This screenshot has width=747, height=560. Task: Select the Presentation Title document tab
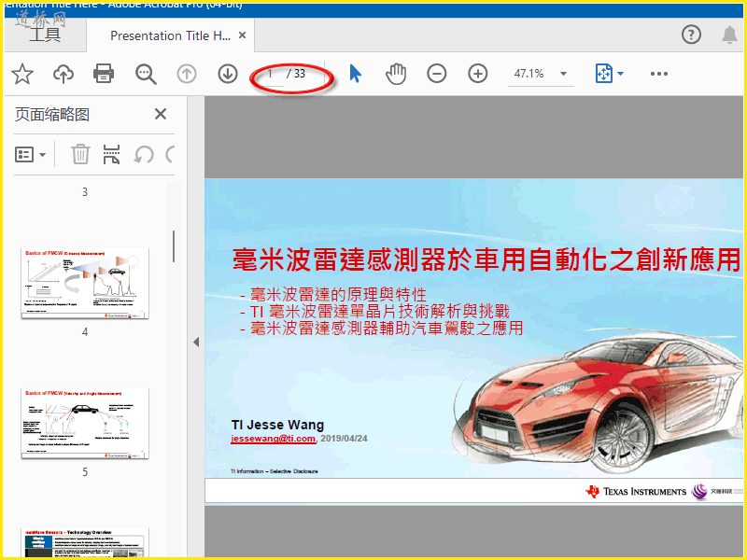pyautogui.click(x=170, y=35)
